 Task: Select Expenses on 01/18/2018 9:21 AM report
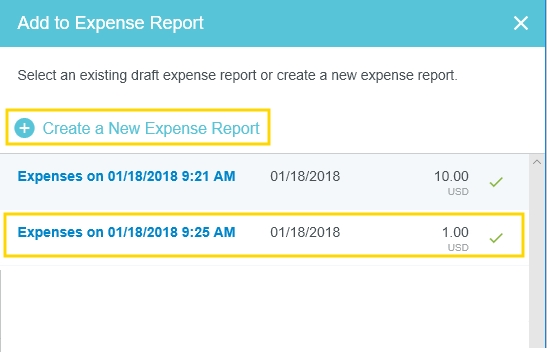coord(126,176)
